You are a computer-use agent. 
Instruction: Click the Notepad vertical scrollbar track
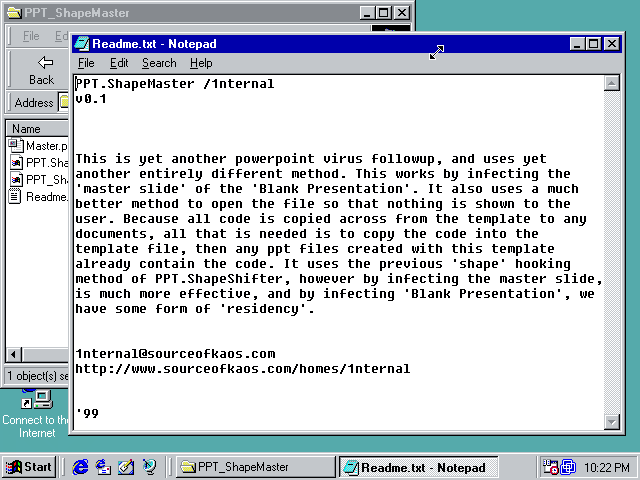point(611,252)
